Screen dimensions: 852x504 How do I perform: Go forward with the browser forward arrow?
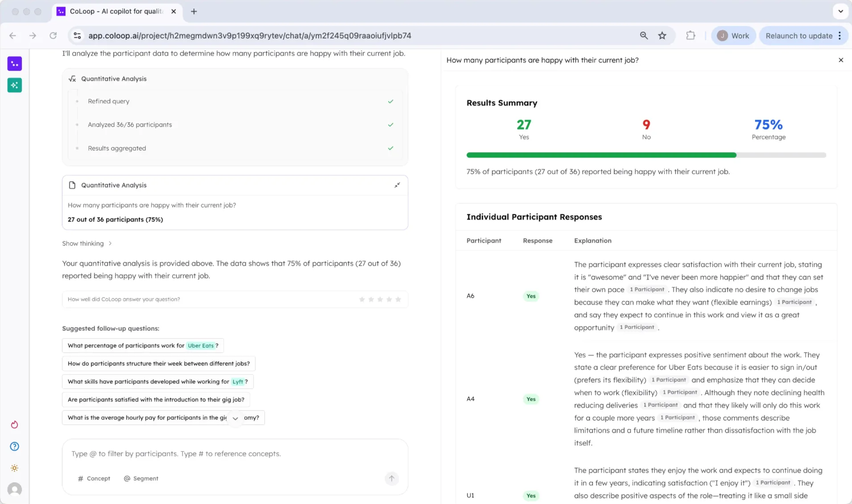tap(32, 36)
